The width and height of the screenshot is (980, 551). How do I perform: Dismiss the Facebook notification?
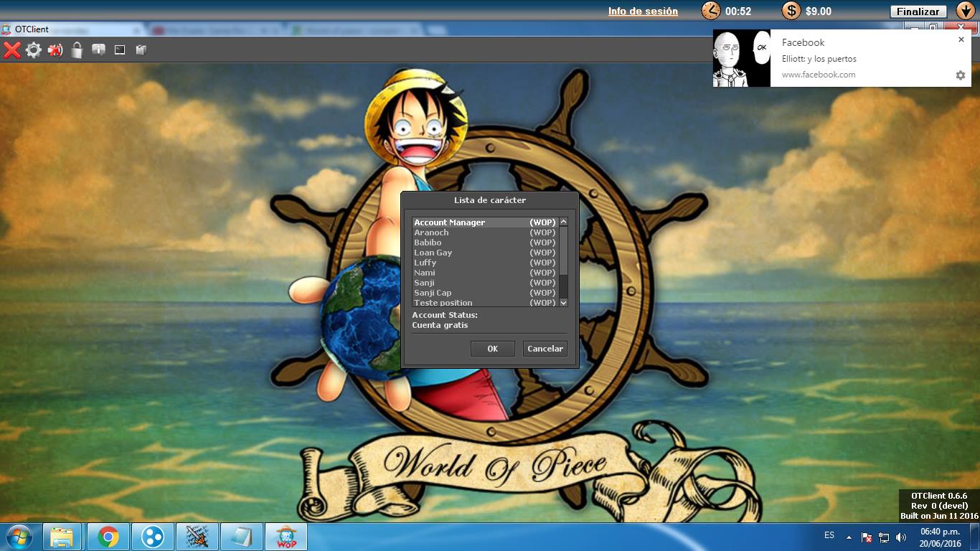tap(961, 39)
